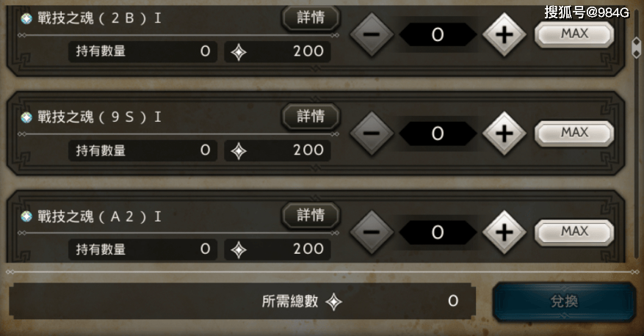Open 詳情 for 戰技之魂 (2B) I
This screenshot has height=336, width=644.
point(311,18)
